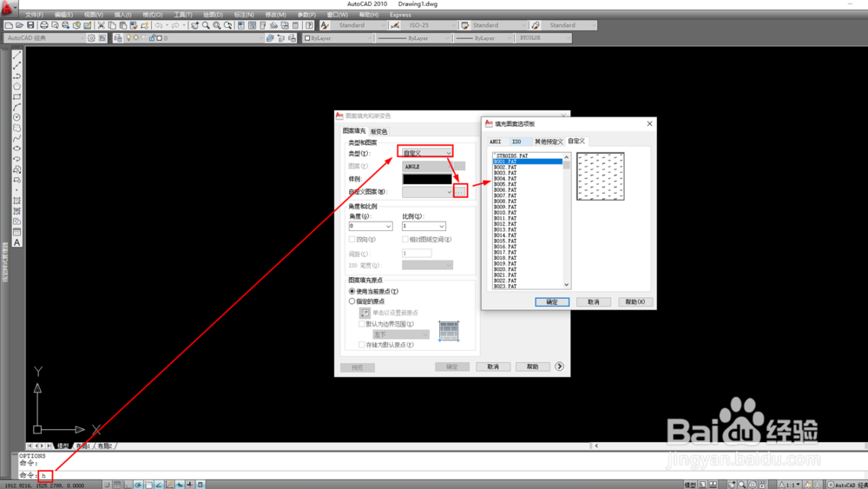The width and height of the screenshot is (868, 489).
Task: Open the ByLayer color dropdown
Action: (338, 38)
